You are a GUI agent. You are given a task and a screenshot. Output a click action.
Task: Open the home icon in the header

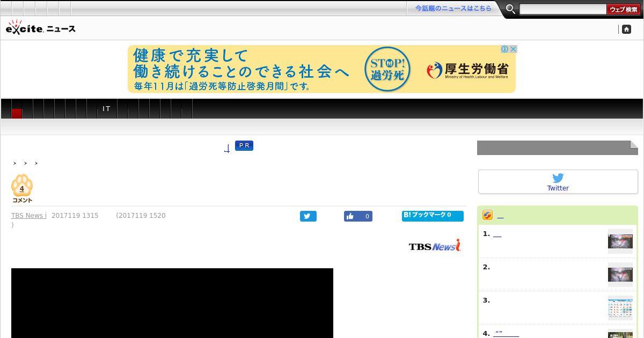point(626,30)
